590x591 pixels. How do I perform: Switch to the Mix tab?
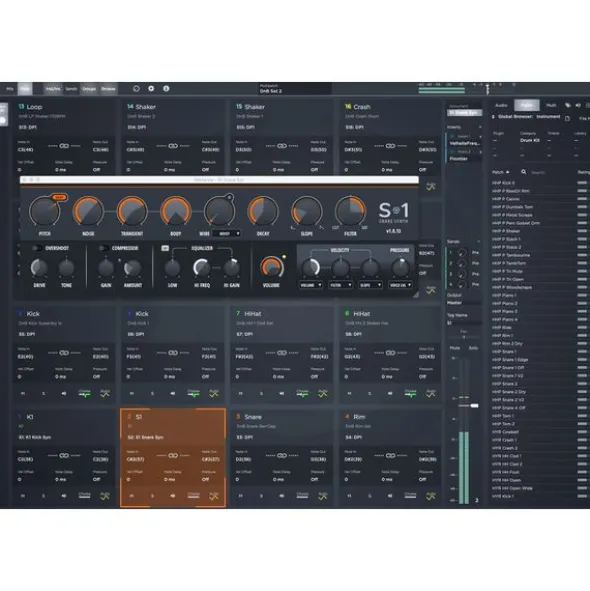pos(10,89)
